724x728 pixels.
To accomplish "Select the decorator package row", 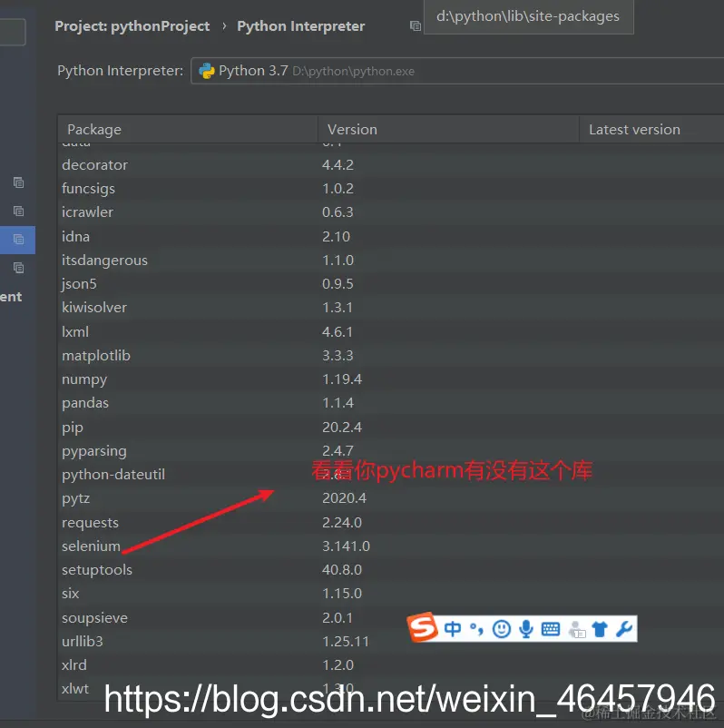I will click(x=391, y=165).
